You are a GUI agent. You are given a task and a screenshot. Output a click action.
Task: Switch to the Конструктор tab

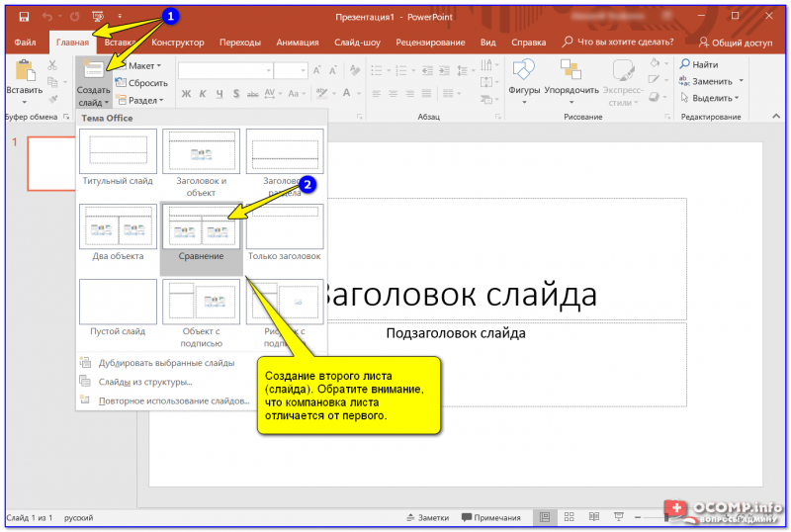pos(178,43)
